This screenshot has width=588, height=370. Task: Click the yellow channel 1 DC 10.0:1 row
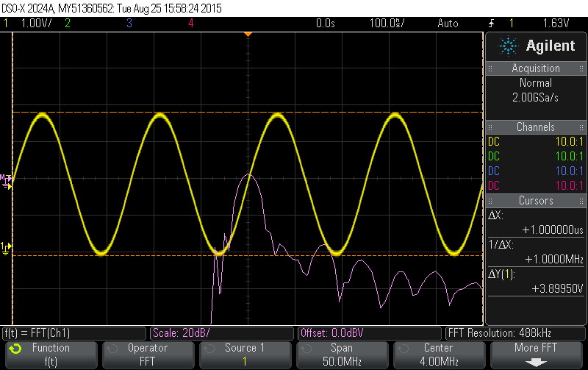point(536,141)
